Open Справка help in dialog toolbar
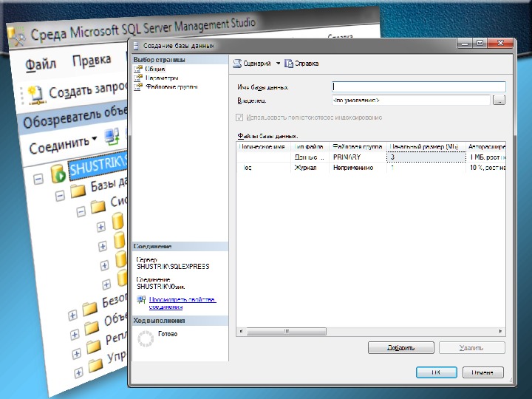The image size is (532, 399). pos(301,64)
